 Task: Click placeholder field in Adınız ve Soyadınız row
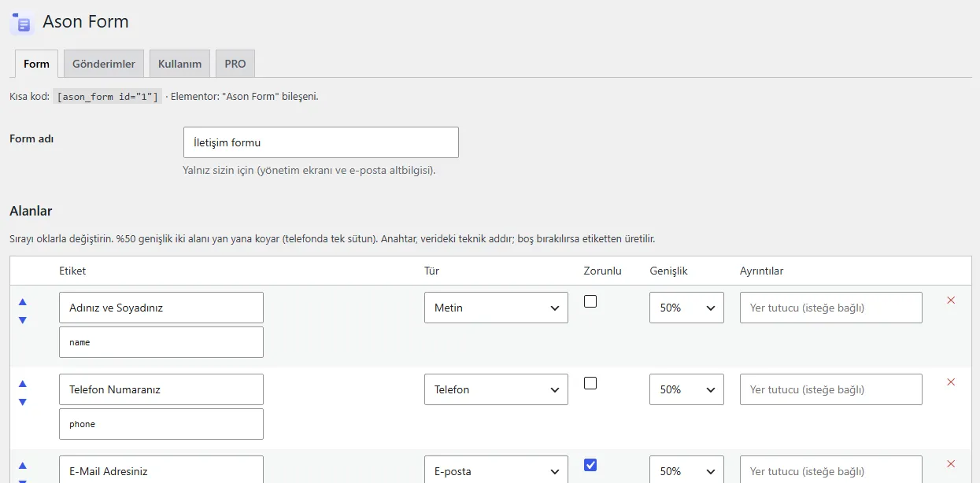pyautogui.click(x=831, y=308)
